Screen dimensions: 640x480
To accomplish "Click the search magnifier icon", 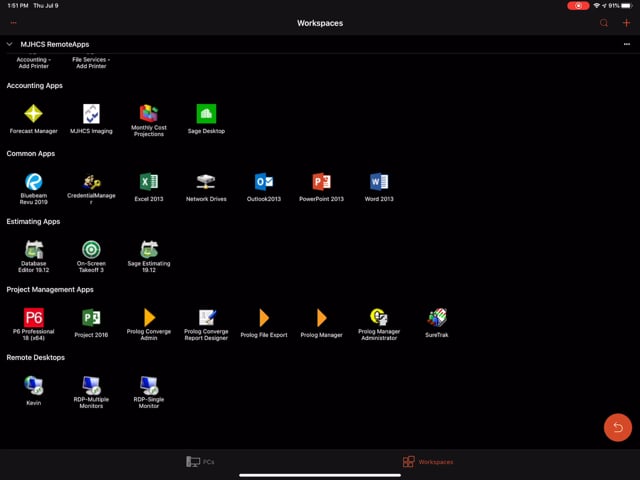I will 604,23.
